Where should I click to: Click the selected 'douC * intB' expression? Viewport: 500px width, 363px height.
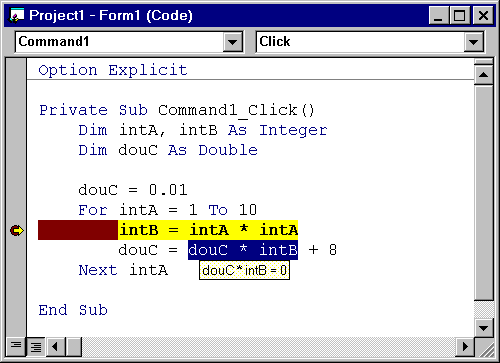[x=243, y=250]
